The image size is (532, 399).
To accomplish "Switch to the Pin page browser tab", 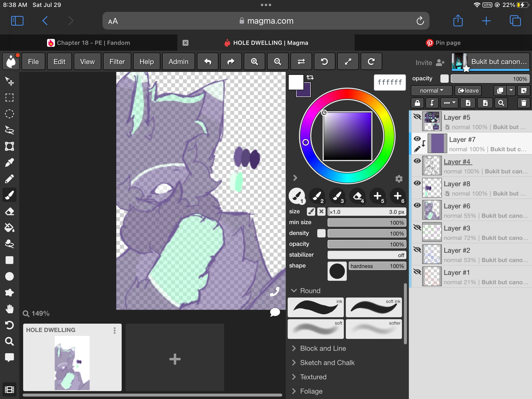I will 443,43.
